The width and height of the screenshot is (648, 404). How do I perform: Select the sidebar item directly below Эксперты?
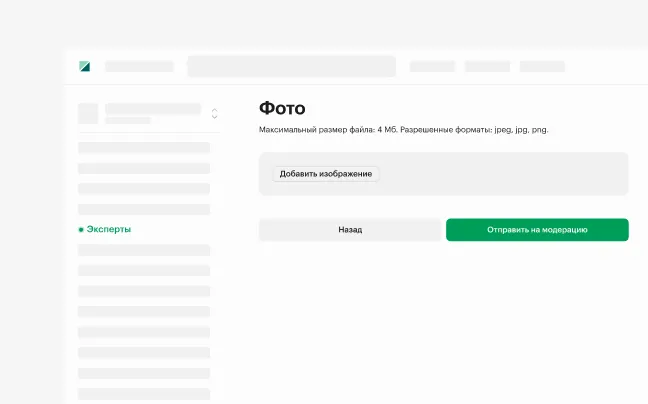click(144, 250)
